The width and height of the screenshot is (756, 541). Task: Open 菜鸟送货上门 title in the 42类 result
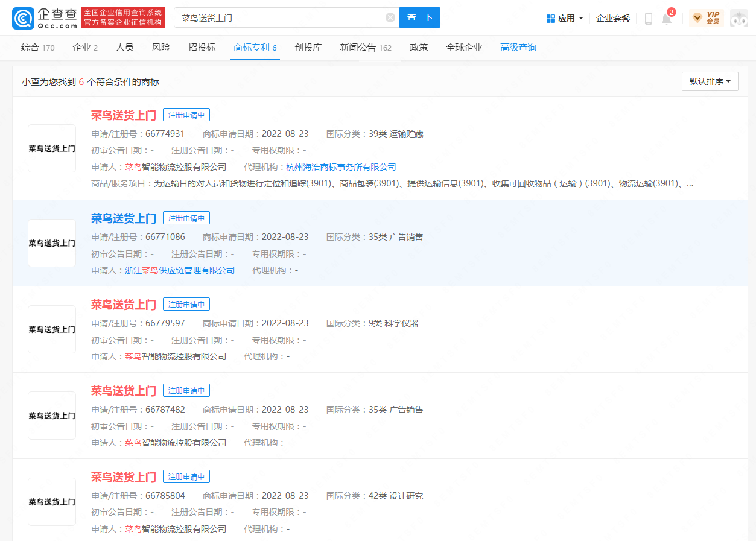[x=124, y=477]
